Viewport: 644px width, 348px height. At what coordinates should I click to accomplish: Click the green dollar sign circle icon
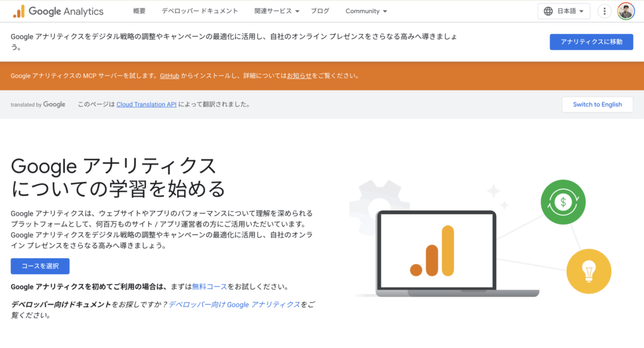[x=563, y=202]
